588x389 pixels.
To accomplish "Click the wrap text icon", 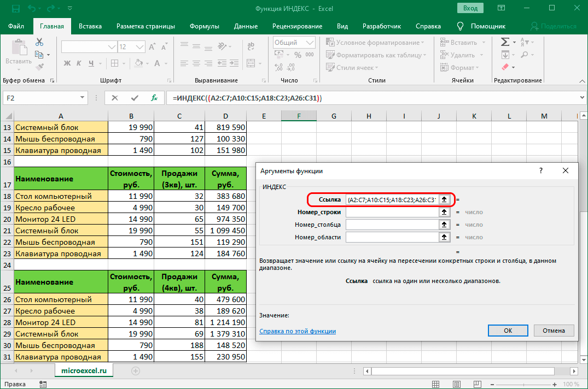I will pos(251,46).
